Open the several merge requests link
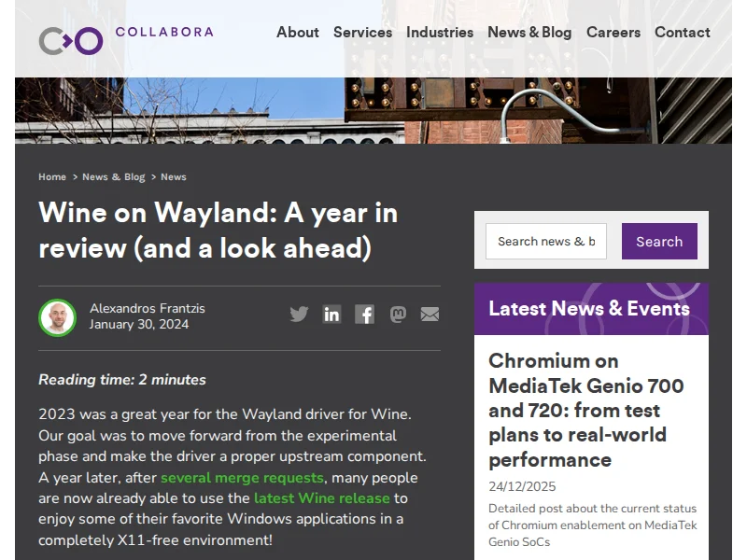Screen dimensions: 747x560 click(x=242, y=478)
